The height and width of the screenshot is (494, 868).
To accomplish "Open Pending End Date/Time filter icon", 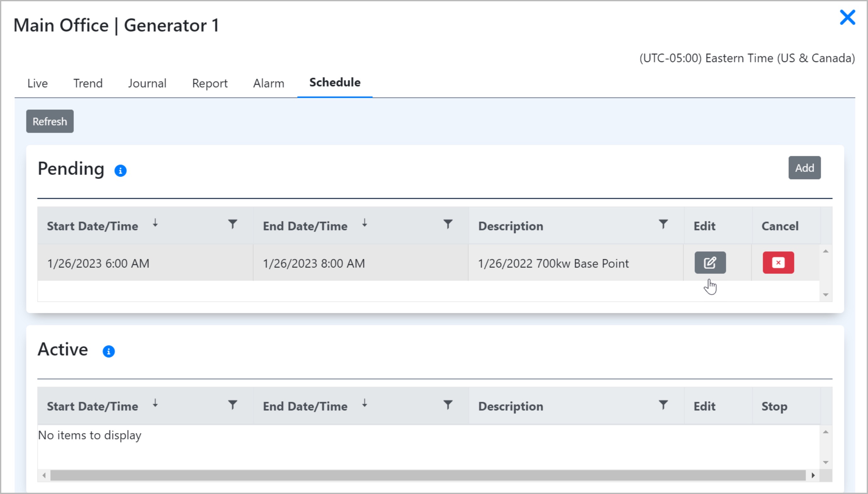I will point(448,224).
